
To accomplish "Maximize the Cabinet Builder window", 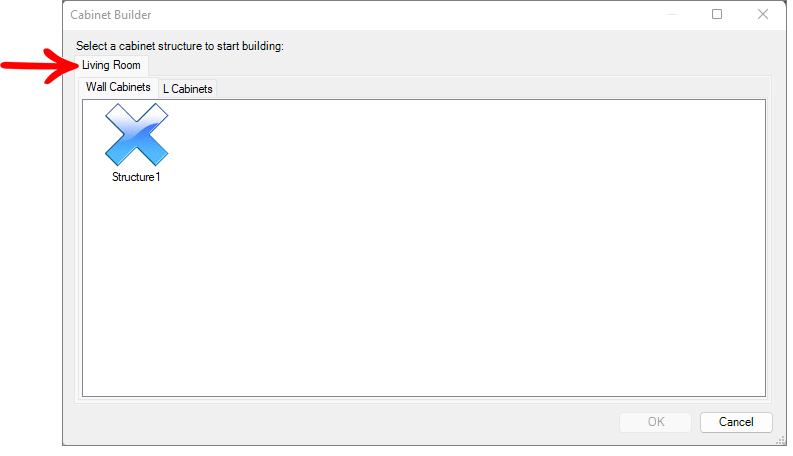I will [717, 15].
